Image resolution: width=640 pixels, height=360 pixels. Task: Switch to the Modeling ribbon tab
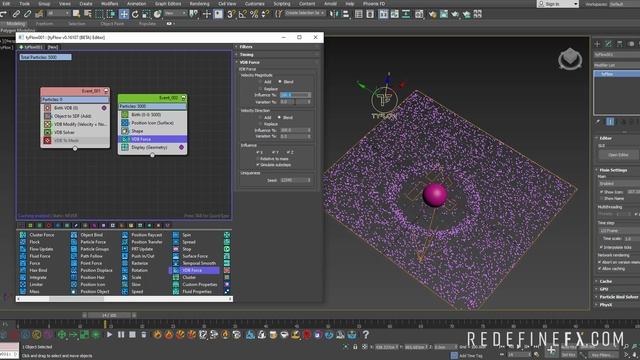(16, 24)
